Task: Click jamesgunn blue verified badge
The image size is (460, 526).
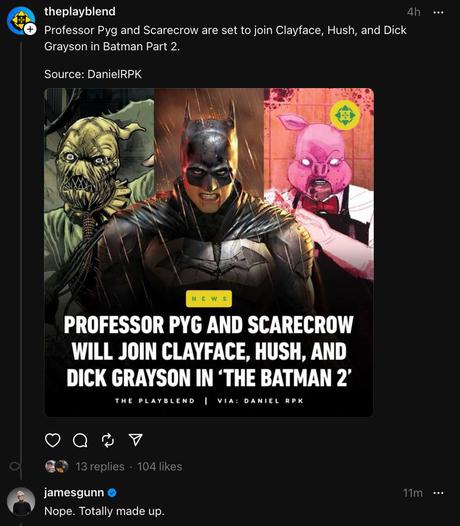Action: pos(112,493)
